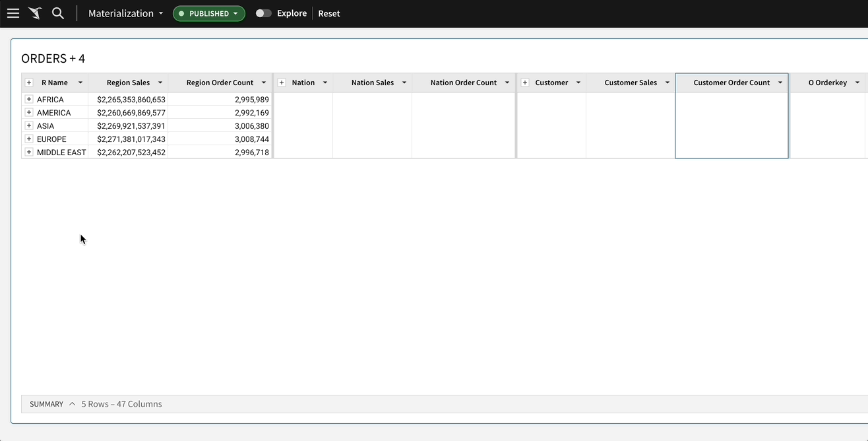868x441 pixels.
Task: Expand the AFRICA row
Action: click(x=29, y=99)
